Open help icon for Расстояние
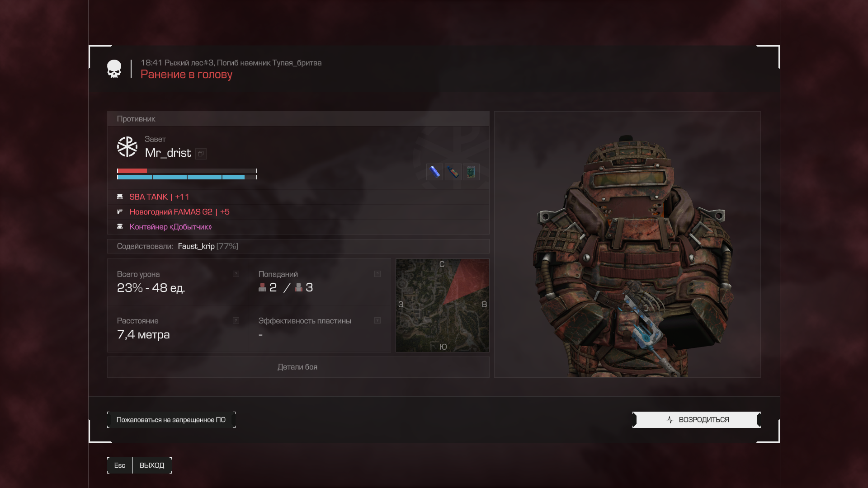This screenshot has height=488, width=868. [x=236, y=320]
